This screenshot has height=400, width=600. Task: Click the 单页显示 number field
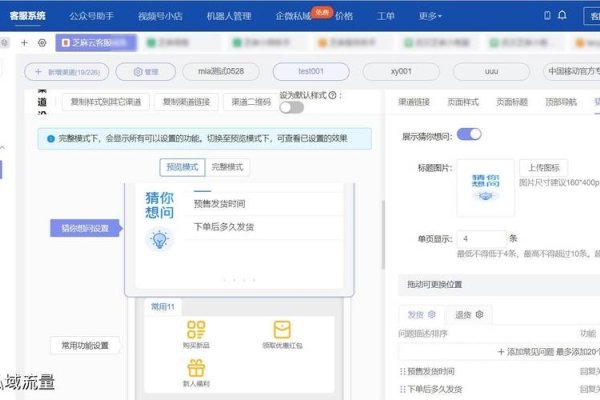click(x=482, y=239)
